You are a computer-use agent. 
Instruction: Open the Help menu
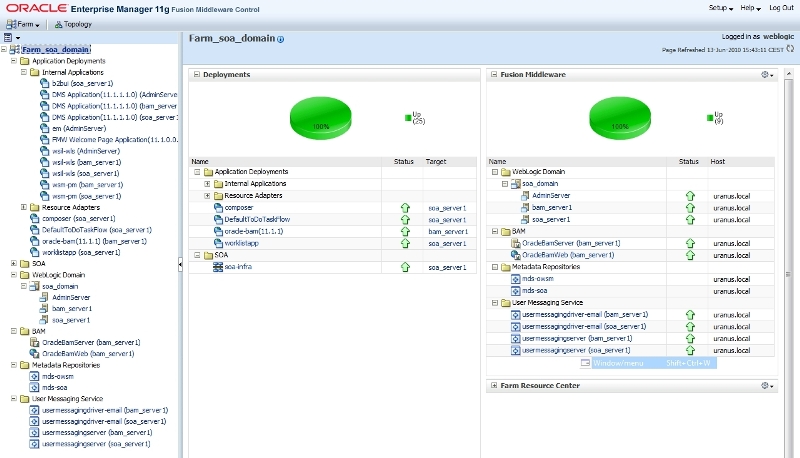coord(750,8)
